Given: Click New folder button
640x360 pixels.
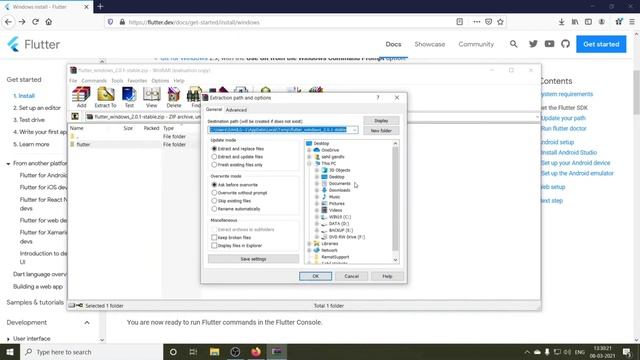Looking at the screenshot, I should tap(381, 131).
